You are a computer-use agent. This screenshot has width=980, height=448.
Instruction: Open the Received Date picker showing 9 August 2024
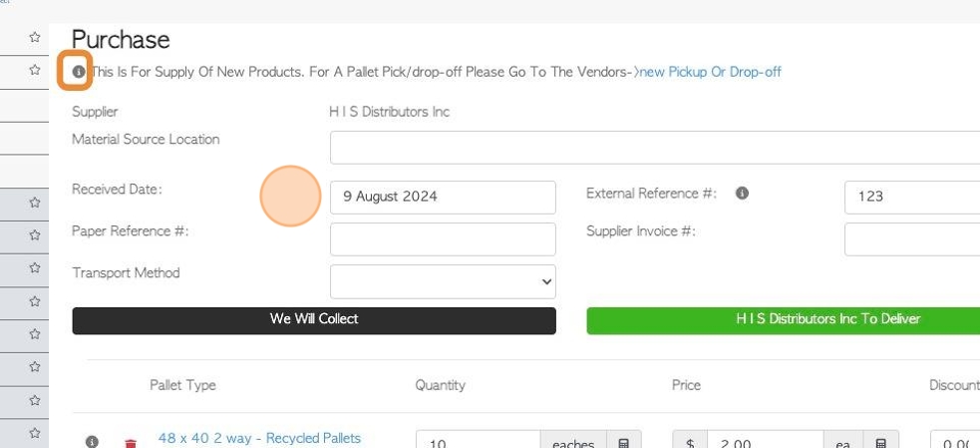(x=443, y=198)
